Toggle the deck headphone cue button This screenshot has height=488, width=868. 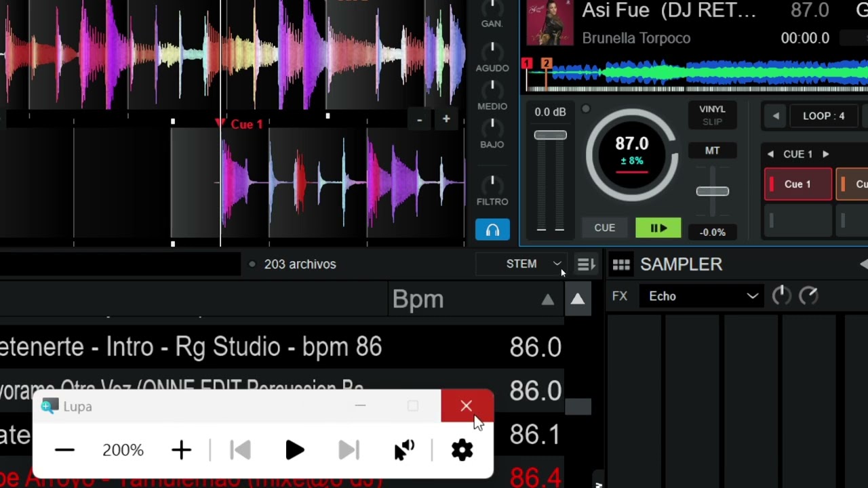coord(492,230)
